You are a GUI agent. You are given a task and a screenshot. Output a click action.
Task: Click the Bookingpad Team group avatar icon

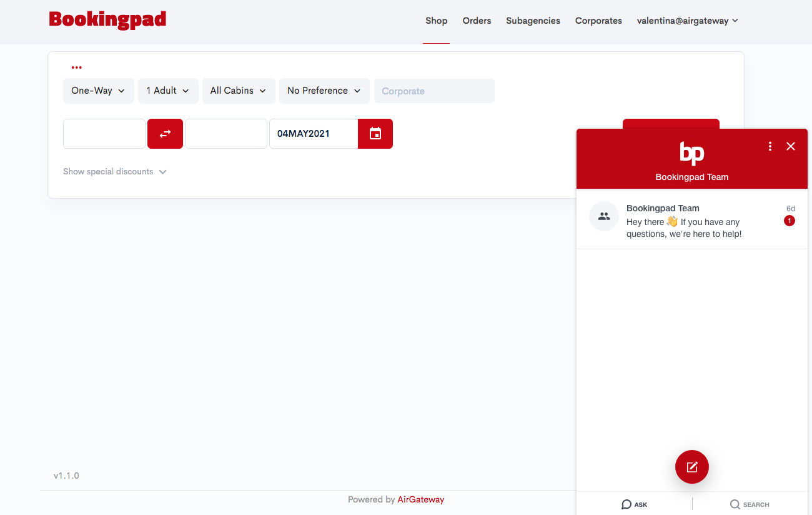[x=604, y=216]
